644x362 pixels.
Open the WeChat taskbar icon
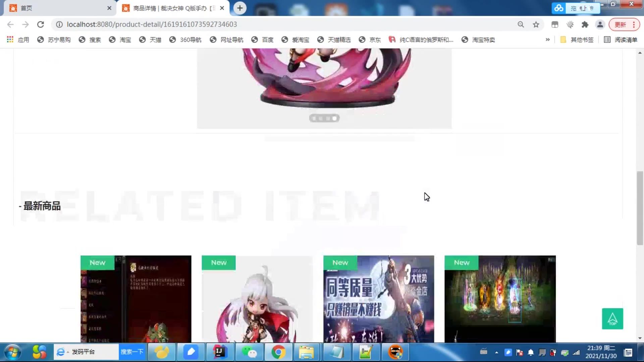pyautogui.click(x=249, y=352)
